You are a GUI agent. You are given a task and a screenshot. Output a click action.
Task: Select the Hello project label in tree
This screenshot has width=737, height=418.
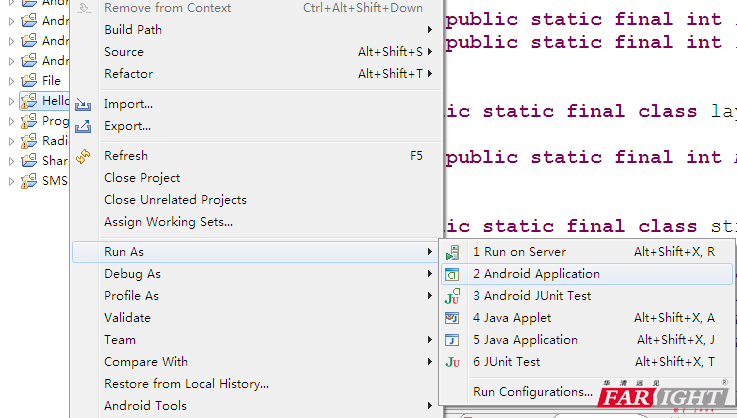pos(55,101)
